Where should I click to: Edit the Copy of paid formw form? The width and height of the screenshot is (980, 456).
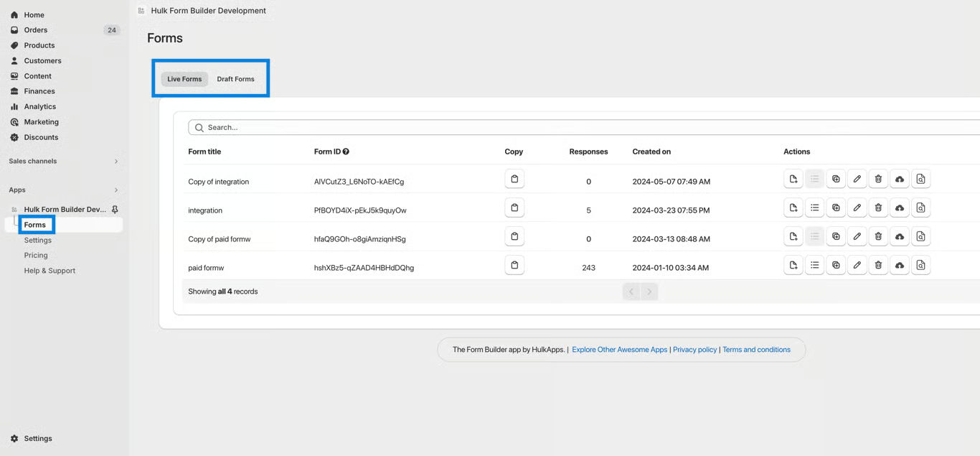[x=857, y=236]
